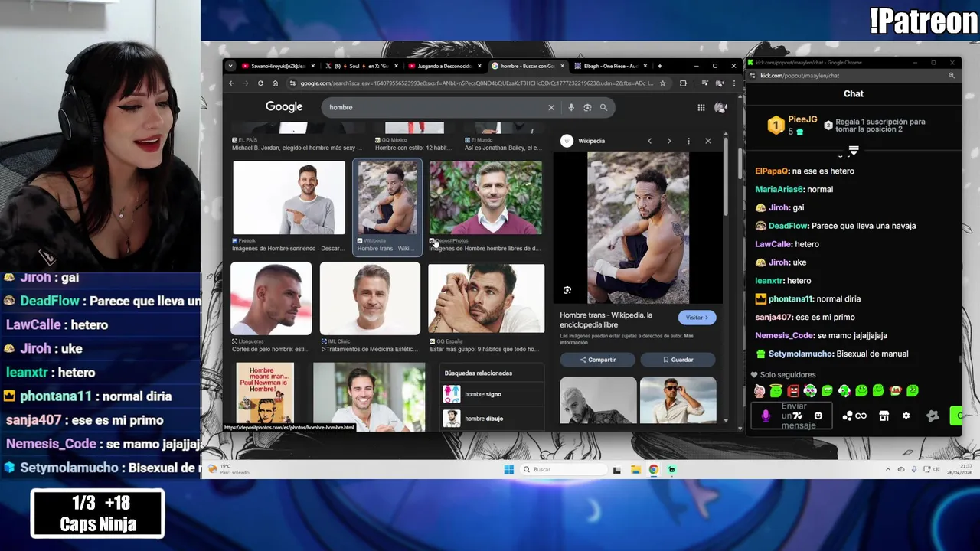This screenshot has width=980, height=551.
Task: Open GQ España man thumbnail
Action: point(486,298)
